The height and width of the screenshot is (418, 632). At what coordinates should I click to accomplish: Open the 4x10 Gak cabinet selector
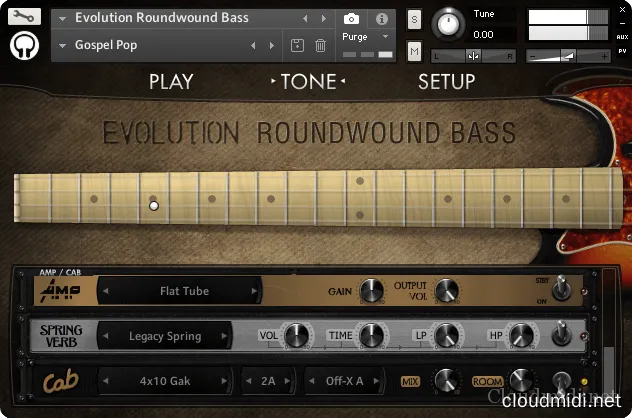[x=165, y=381]
